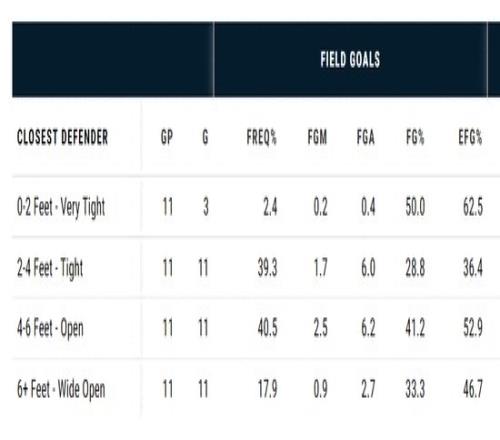Click the 41.2 FG% value

415,328
